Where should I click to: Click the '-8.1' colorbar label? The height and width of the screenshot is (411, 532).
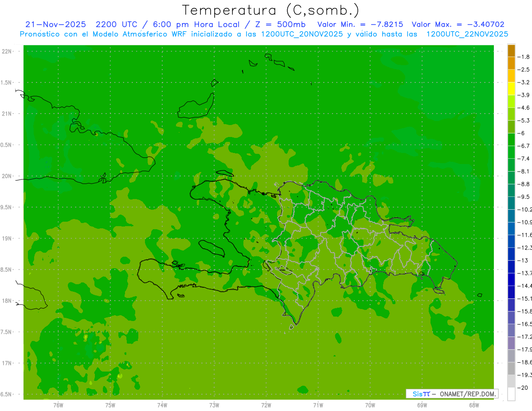coord(524,171)
